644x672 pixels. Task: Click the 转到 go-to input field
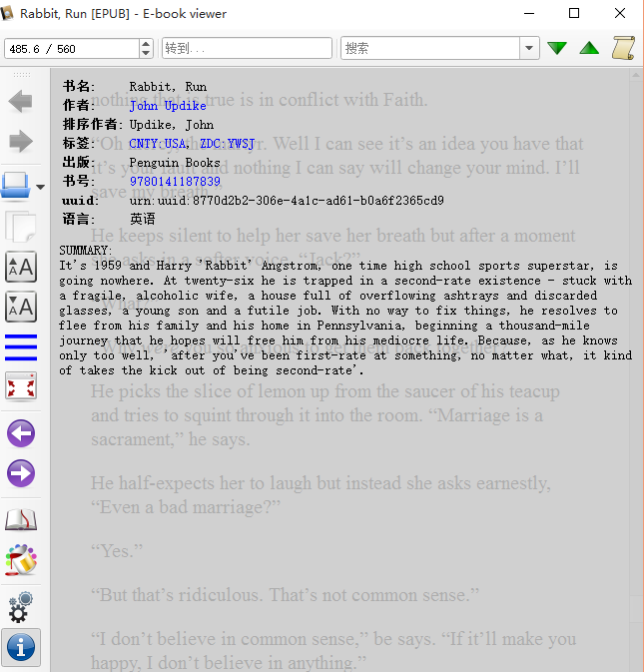[247, 48]
